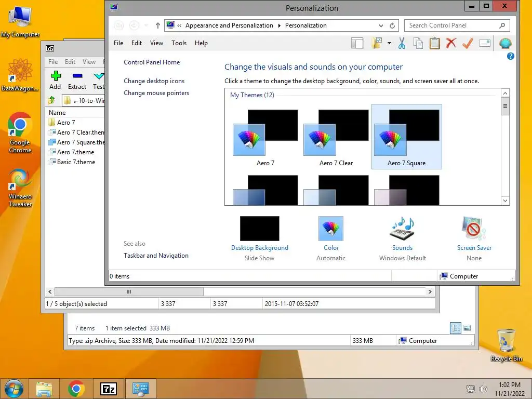The height and width of the screenshot is (399, 532).
Task: Click the search magnifier icon
Action: point(502,25)
